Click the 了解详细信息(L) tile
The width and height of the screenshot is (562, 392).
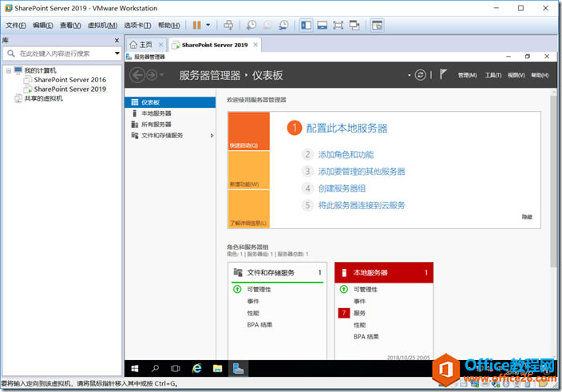pyautogui.click(x=249, y=209)
